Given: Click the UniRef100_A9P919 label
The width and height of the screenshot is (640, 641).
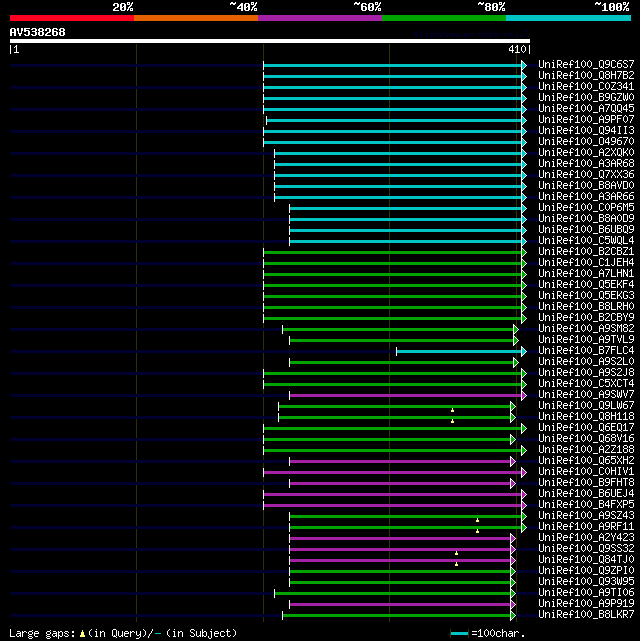Looking at the screenshot, I should pyautogui.click(x=586, y=604).
